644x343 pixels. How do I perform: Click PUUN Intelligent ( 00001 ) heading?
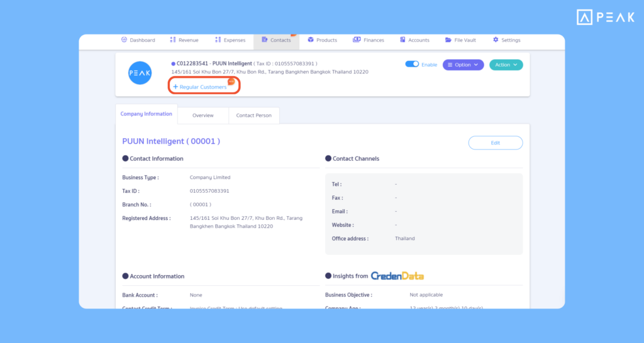tap(171, 141)
